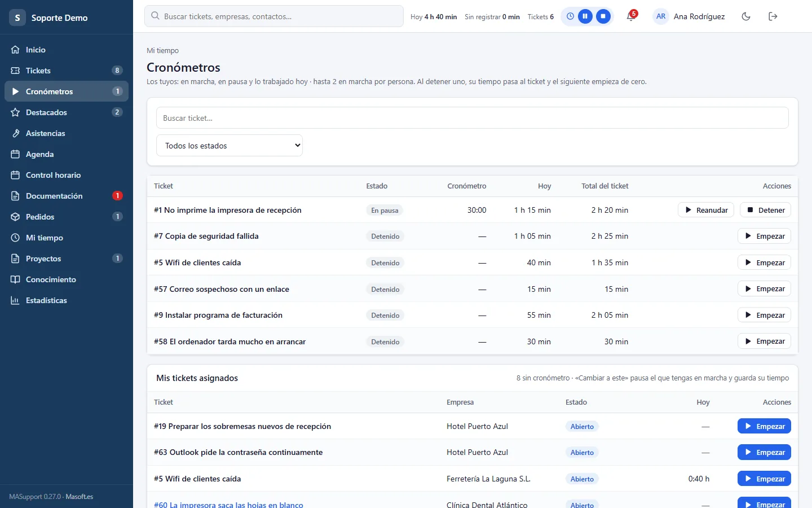Click the pause timer icon in the top bar
Image resolution: width=812 pixels, height=508 pixels.
coord(585,16)
